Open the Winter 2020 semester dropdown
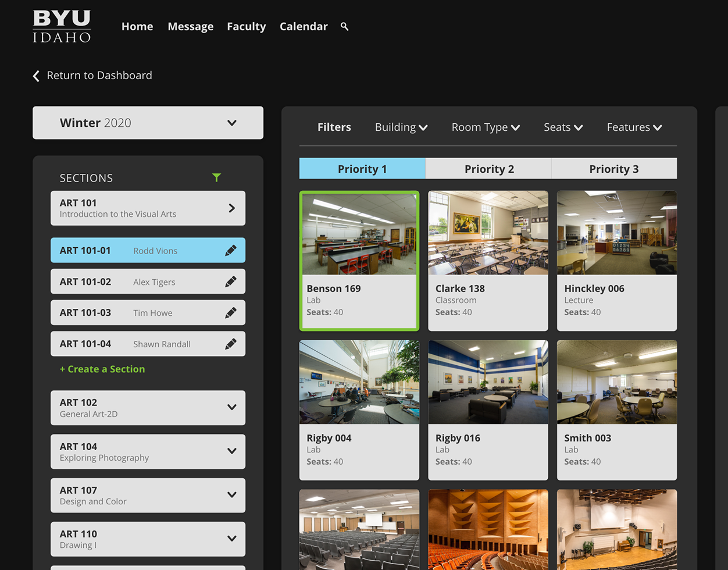728x570 pixels. point(148,123)
